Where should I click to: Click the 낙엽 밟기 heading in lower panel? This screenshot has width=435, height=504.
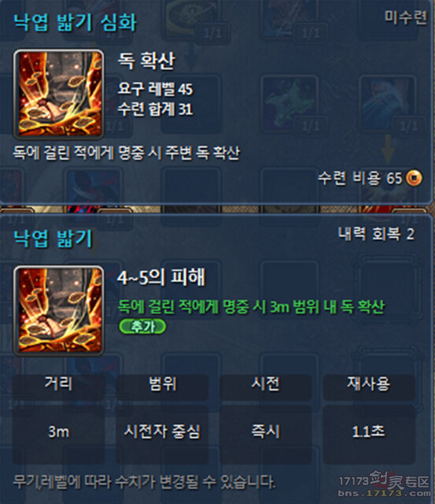pyautogui.click(x=53, y=239)
